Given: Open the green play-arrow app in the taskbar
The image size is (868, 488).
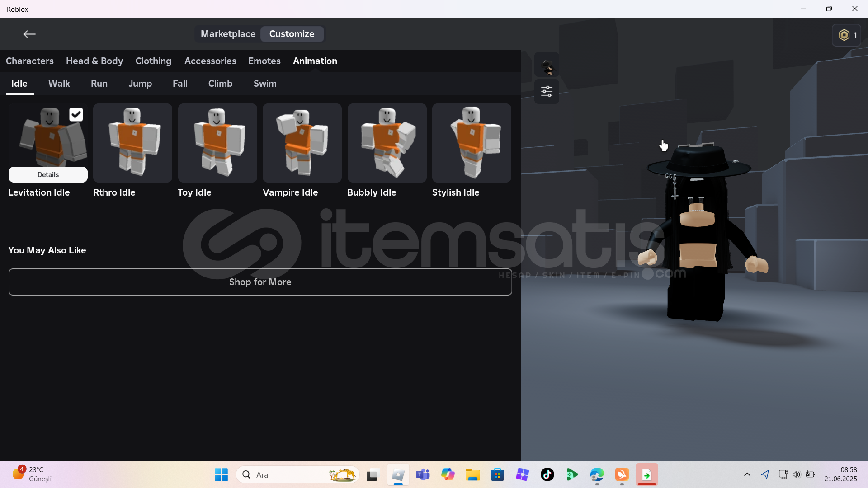Looking at the screenshot, I should 572,474.
